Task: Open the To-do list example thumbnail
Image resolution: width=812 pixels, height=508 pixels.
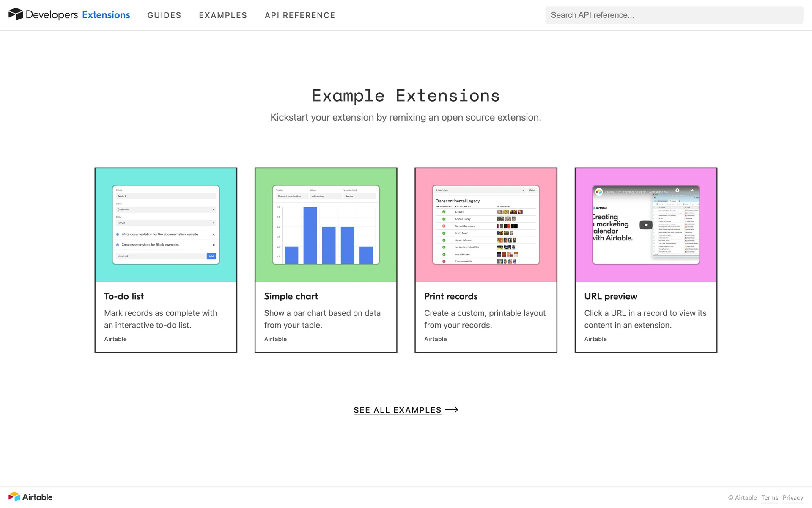Action: (166, 225)
